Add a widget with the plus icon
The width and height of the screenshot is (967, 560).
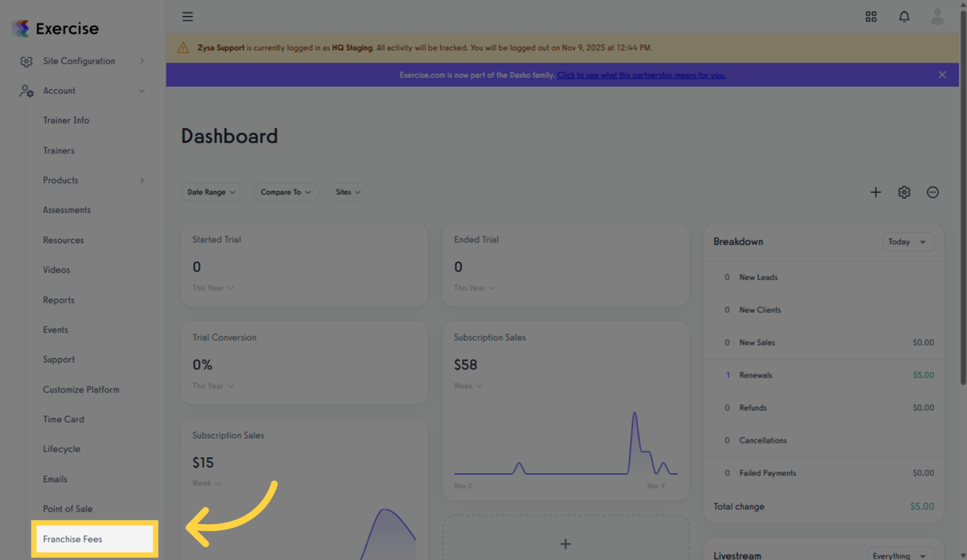[x=876, y=192]
